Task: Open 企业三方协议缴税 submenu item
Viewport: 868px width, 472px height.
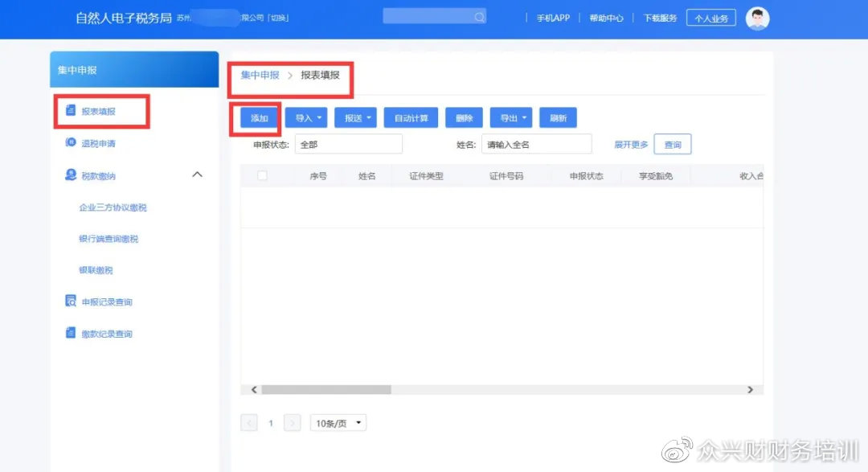Action: (x=113, y=207)
